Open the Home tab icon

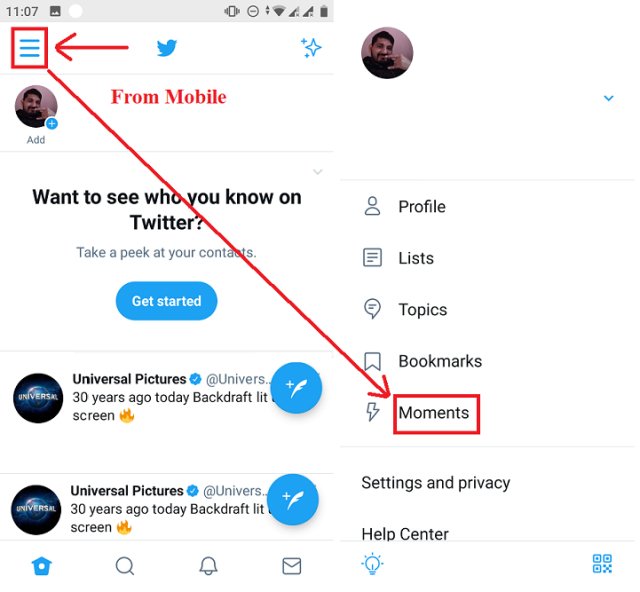tap(41, 566)
